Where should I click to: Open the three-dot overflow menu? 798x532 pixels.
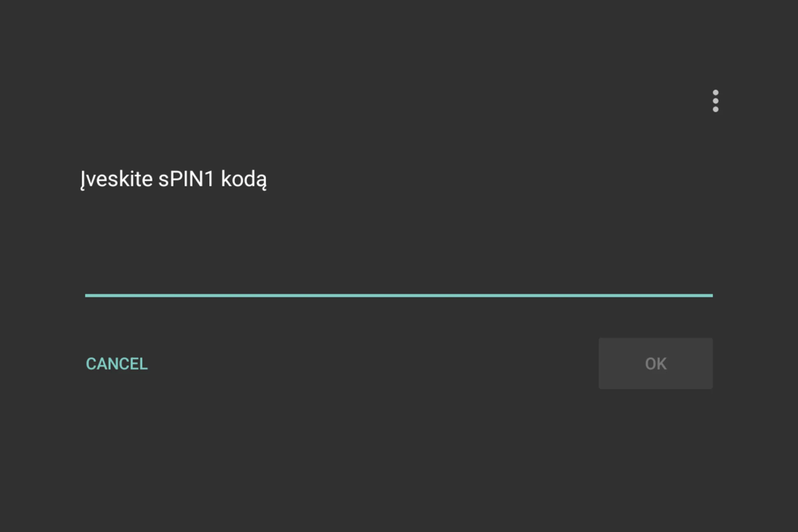[x=716, y=101]
